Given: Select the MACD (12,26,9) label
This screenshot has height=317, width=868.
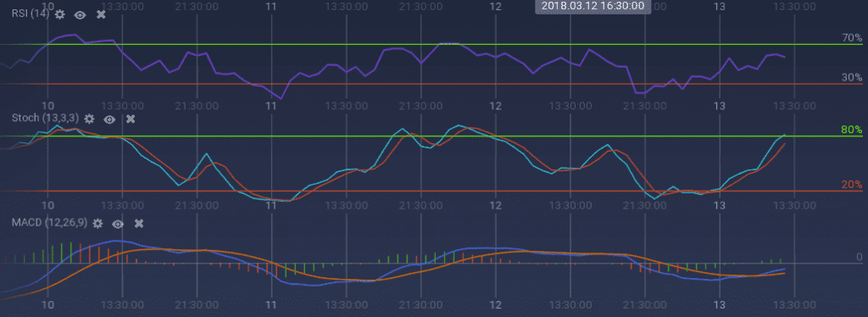Looking at the screenshot, I should [49, 223].
